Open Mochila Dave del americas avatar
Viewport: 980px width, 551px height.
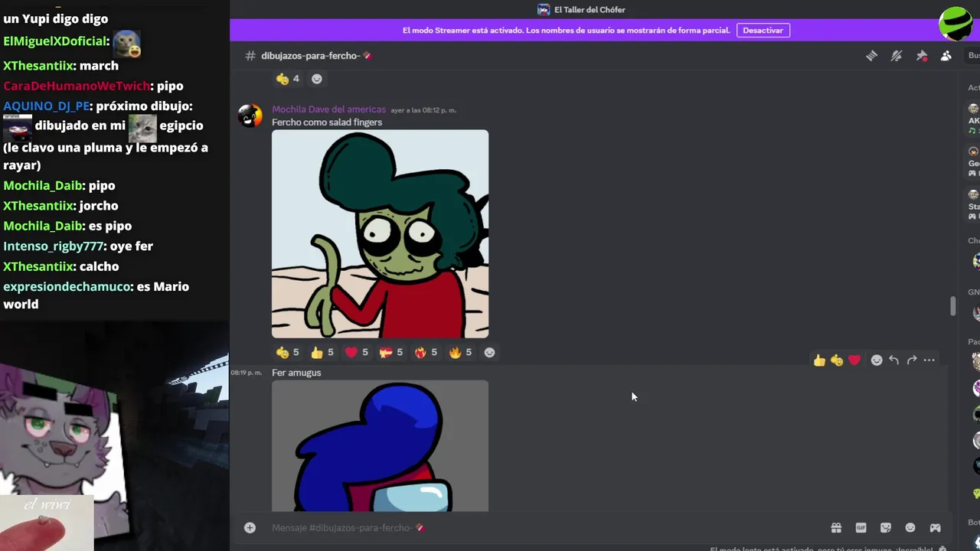pyautogui.click(x=250, y=116)
